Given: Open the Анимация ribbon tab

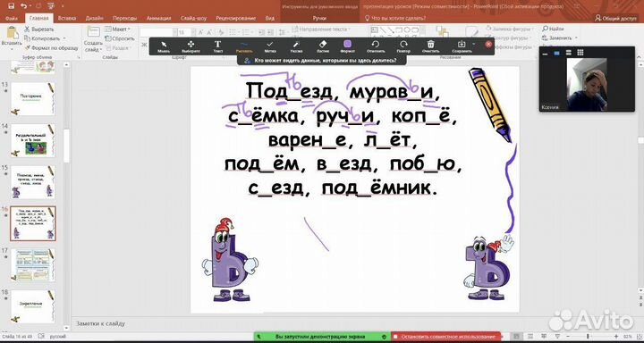Looking at the screenshot, I should (x=158, y=19).
